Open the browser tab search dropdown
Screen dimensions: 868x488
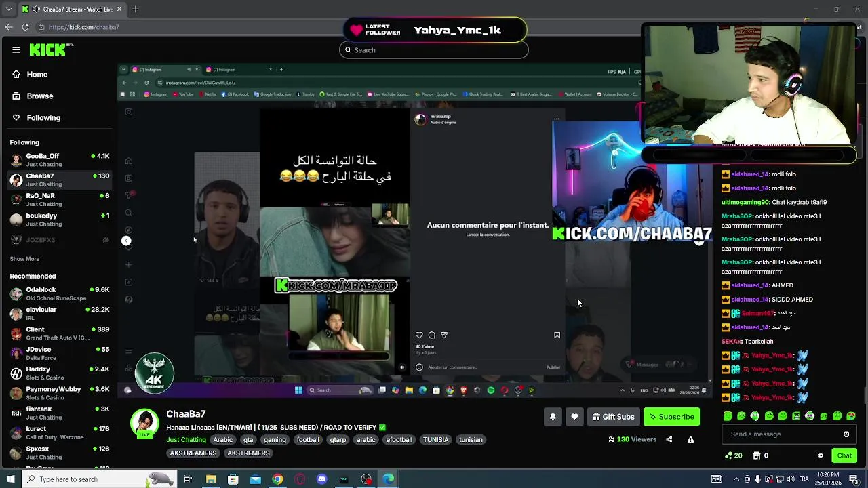click(x=9, y=9)
